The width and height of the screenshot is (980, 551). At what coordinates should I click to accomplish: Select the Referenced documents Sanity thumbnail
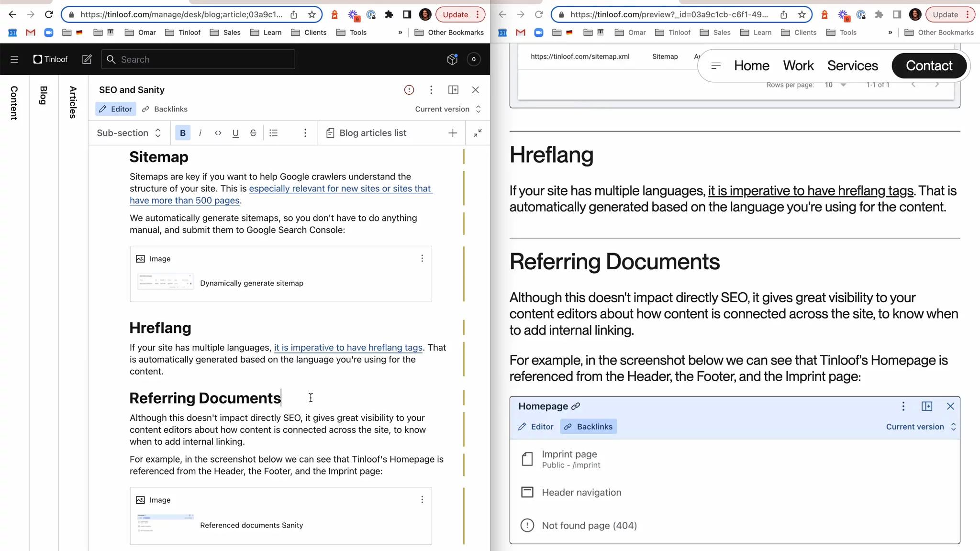[x=165, y=524]
